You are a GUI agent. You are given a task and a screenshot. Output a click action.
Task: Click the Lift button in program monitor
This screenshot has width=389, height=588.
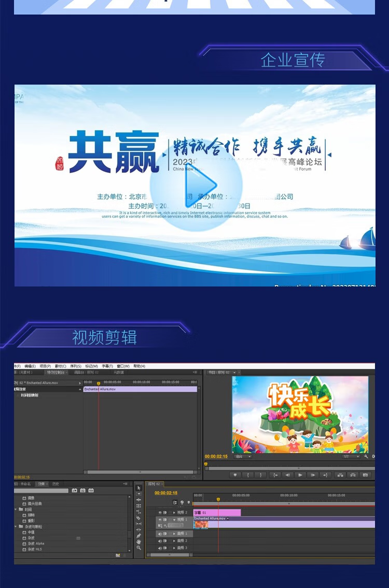(x=340, y=475)
